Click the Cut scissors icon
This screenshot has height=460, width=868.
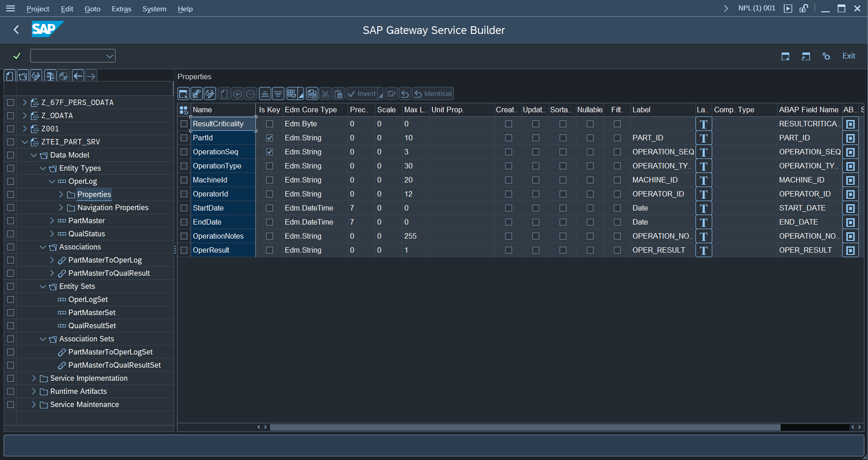point(325,94)
